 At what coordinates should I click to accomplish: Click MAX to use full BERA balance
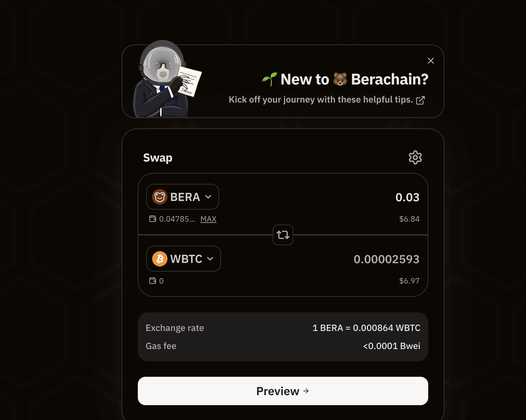pos(208,219)
